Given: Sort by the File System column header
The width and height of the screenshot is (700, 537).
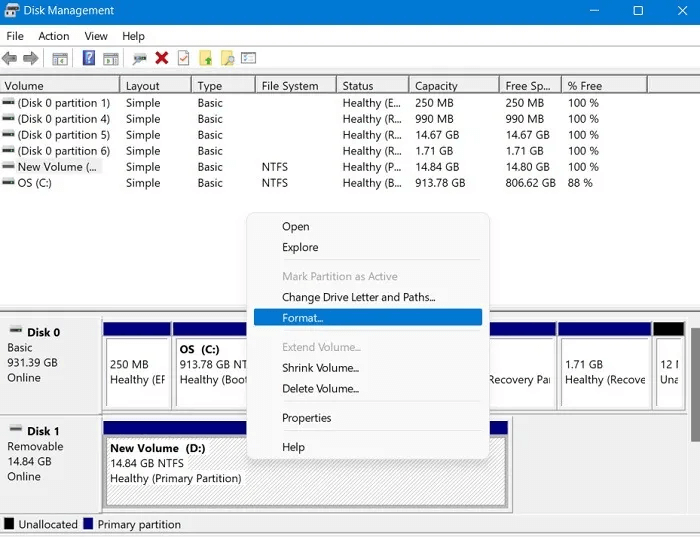Looking at the screenshot, I should tap(296, 86).
